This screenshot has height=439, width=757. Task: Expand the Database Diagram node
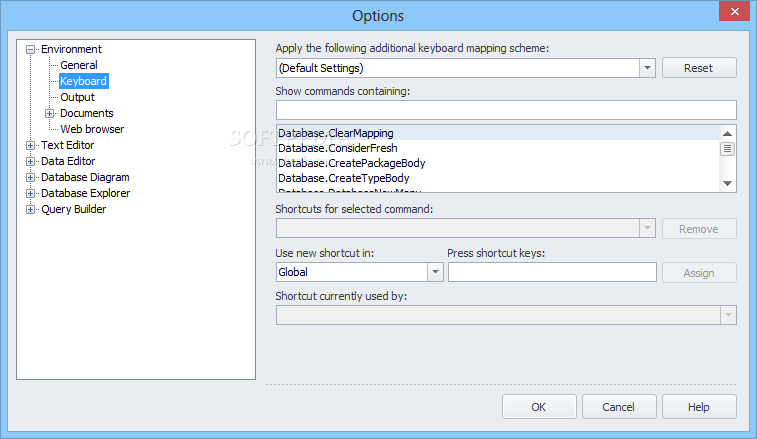pyautogui.click(x=31, y=177)
